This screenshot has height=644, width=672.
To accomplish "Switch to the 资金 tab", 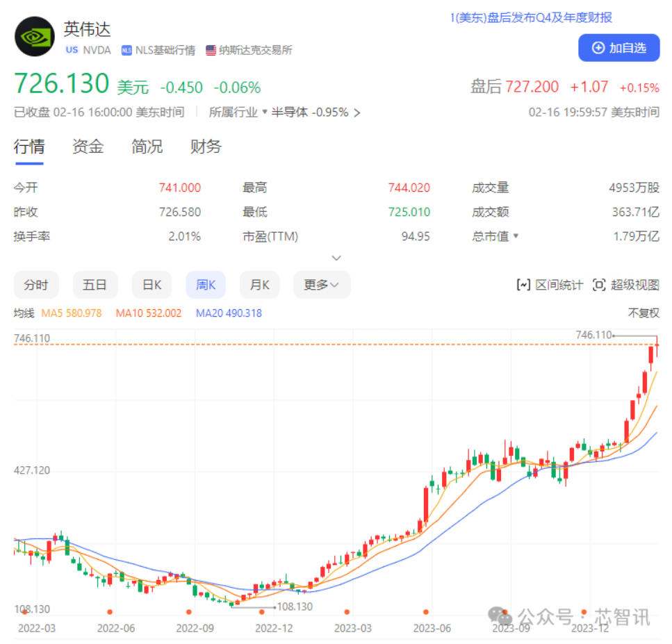I will tap(88, 147).
